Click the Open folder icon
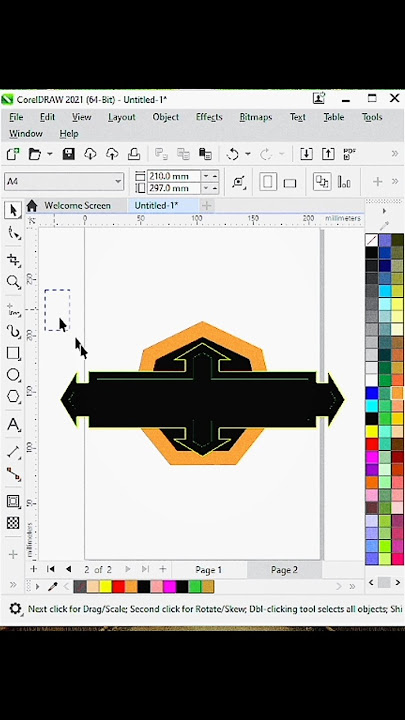Image resolution: width=405 pixels, height=720 pixels. 35,154
